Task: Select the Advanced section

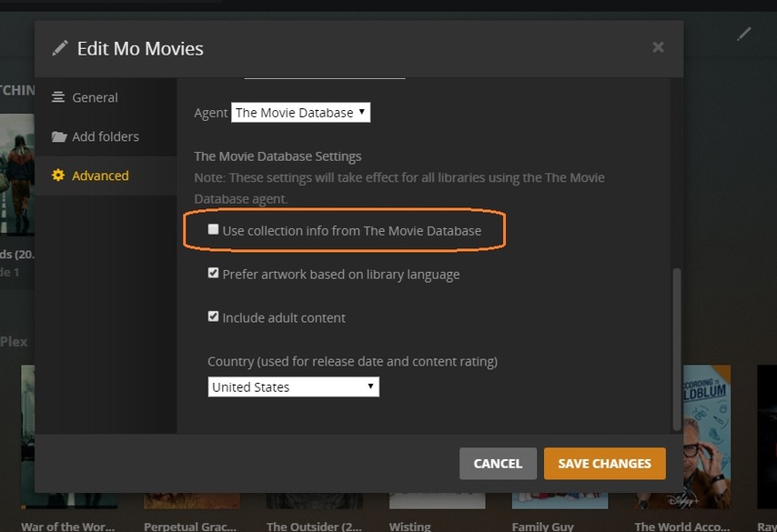Action: [x=106, y=176]
